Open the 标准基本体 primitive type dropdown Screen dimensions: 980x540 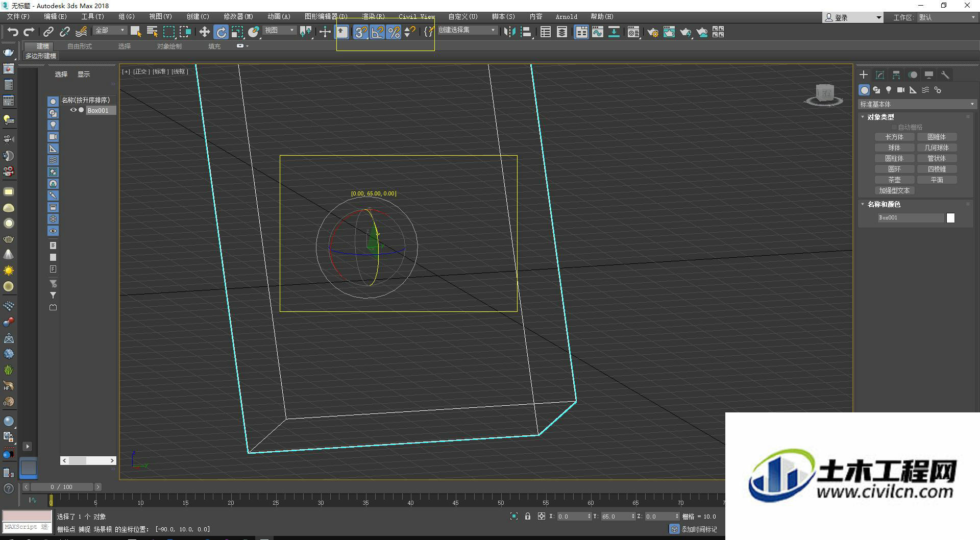coord(917,104)
